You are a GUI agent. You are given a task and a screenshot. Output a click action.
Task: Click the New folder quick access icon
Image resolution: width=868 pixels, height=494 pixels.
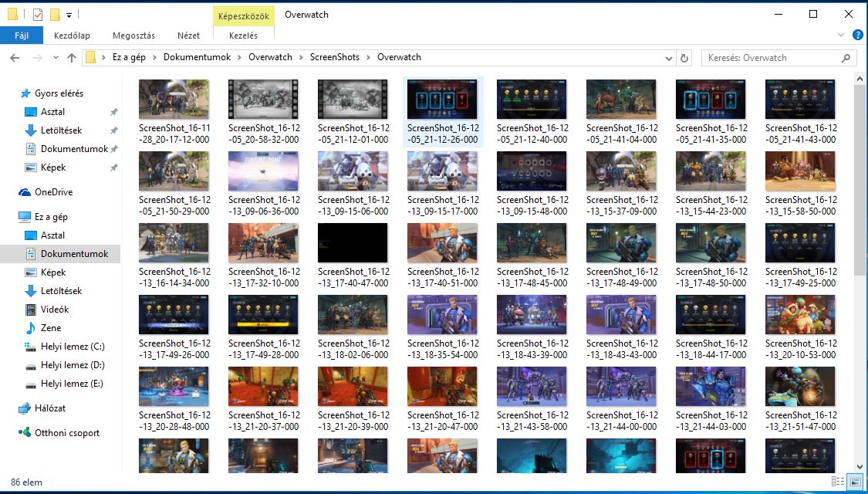coord(55,15)
